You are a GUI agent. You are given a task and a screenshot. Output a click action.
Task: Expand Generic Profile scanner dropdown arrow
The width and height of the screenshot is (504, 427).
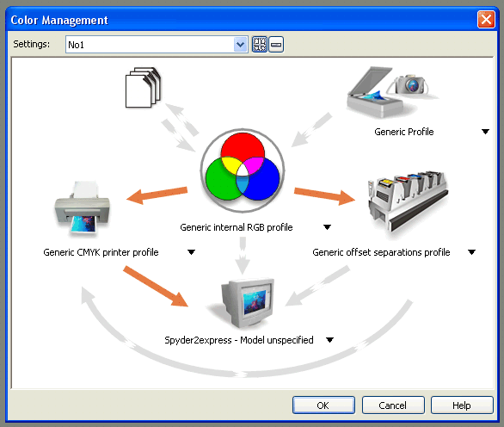[x=485, y=132]
